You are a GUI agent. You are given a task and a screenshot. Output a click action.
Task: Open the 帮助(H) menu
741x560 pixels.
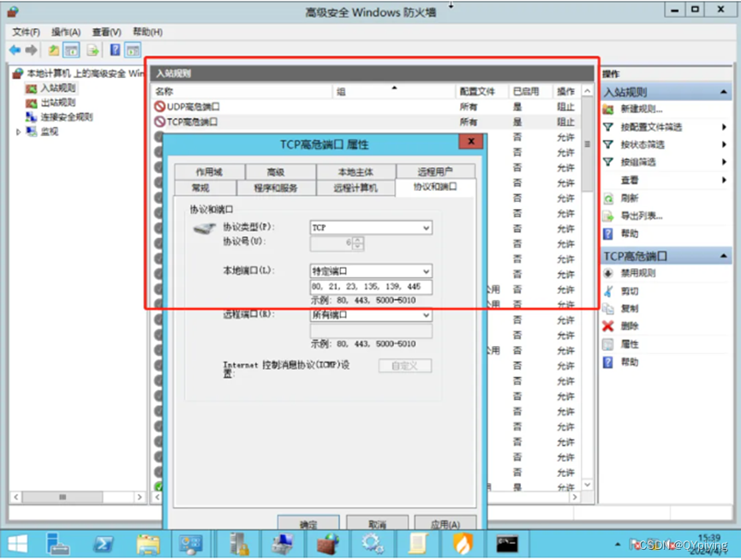click(148, 32)
